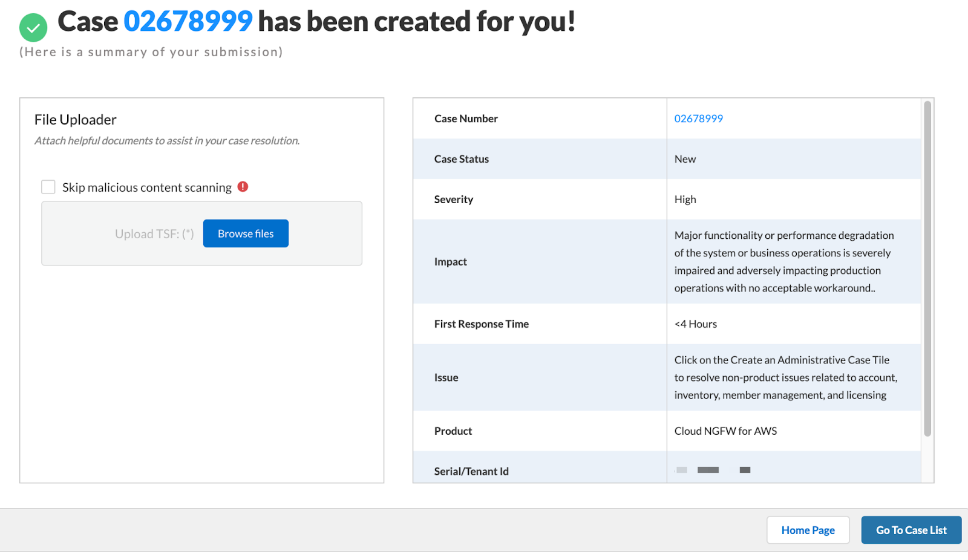The width and height of the screenshot is (968, 560).
Task: Click the green success checkmark icon
Action: 33,27
